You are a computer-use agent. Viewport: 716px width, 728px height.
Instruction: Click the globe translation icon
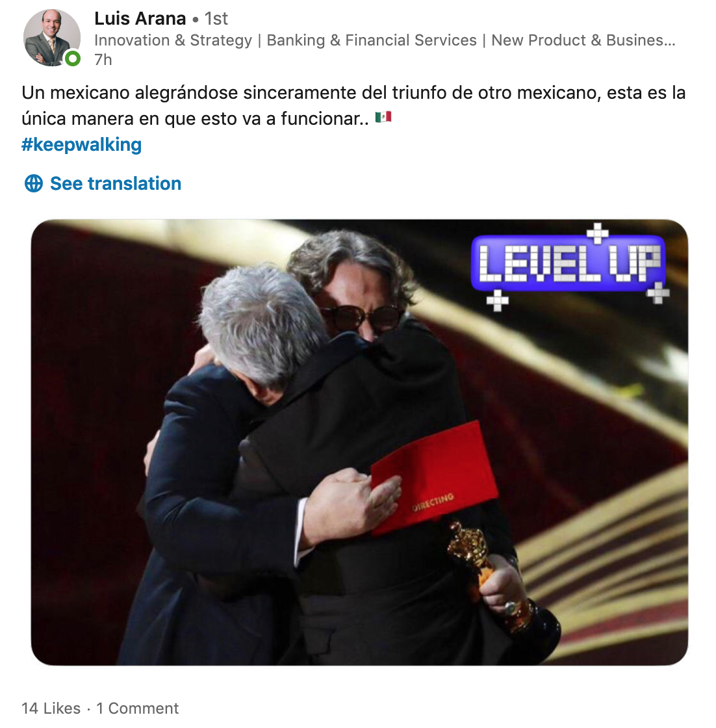(33, 183)
